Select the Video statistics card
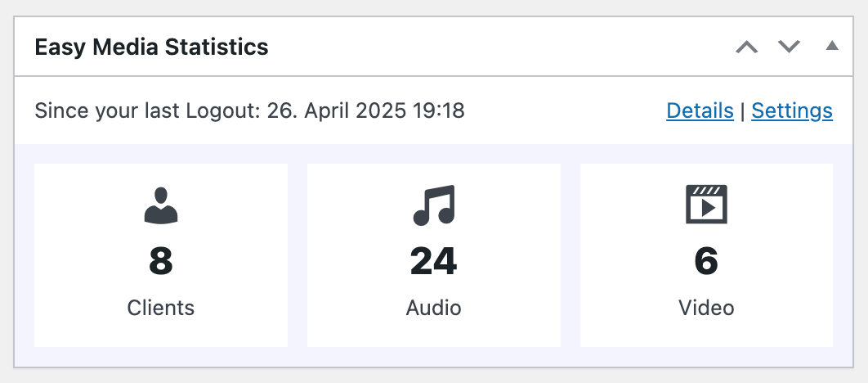The width and height of the screenshot is (868, 383). click(x=706, y=255)
